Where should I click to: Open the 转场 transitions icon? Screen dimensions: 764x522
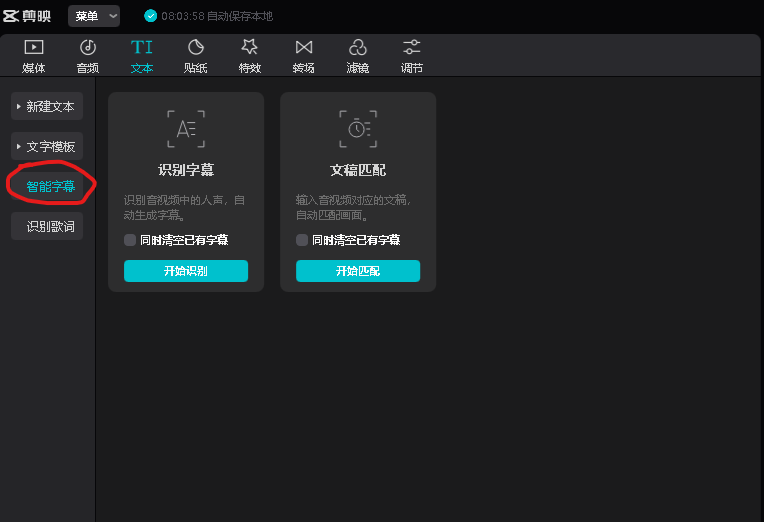pos(304,47)
